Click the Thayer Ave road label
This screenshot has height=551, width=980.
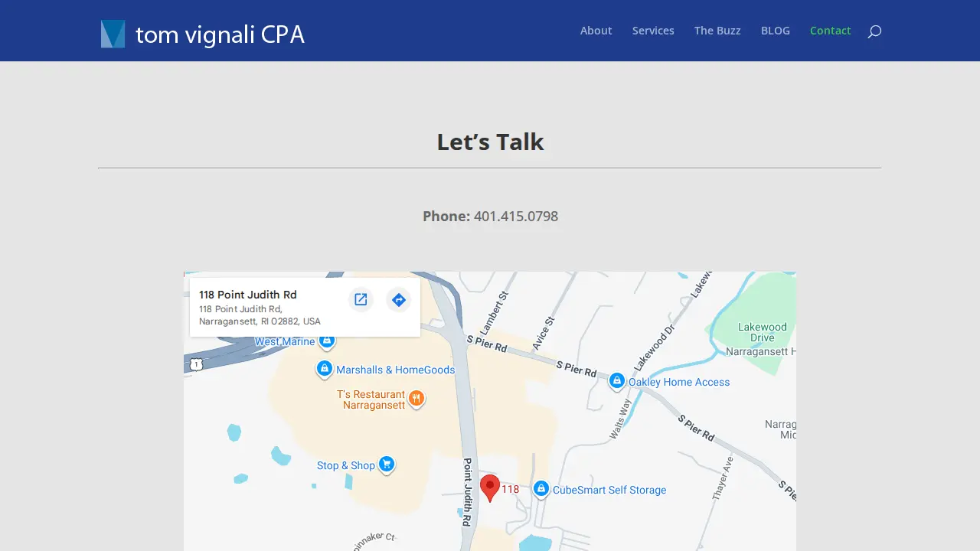point(723,478)
